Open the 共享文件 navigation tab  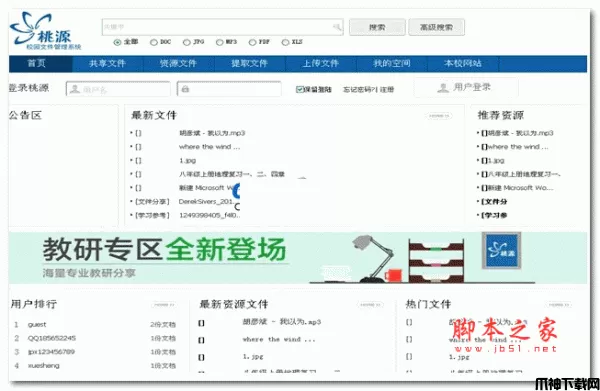pyautogui.click(x=108, y=64)
